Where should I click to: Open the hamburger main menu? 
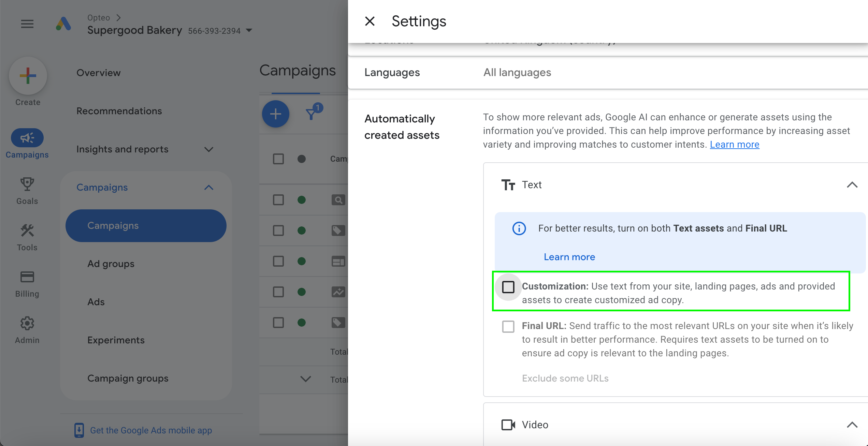(27, 24)
